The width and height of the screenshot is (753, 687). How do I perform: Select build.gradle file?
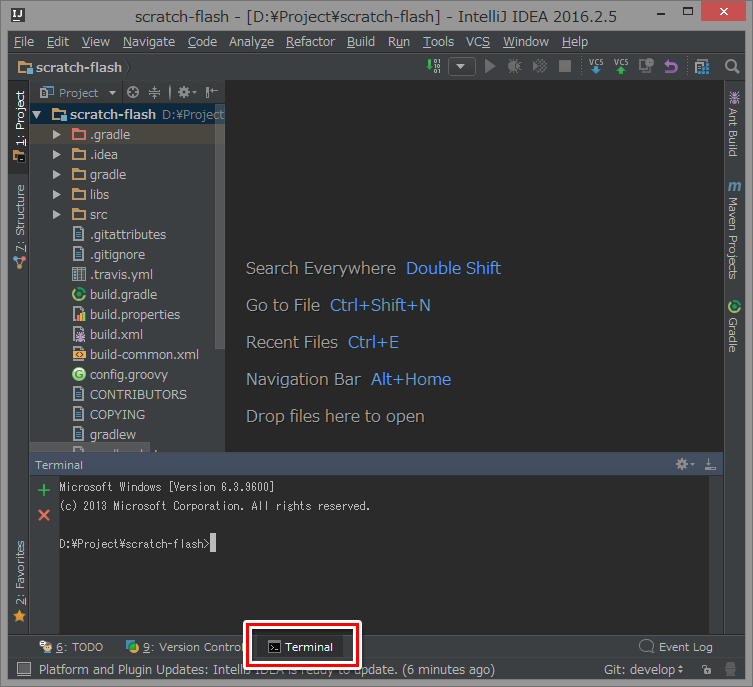point(115,294)
